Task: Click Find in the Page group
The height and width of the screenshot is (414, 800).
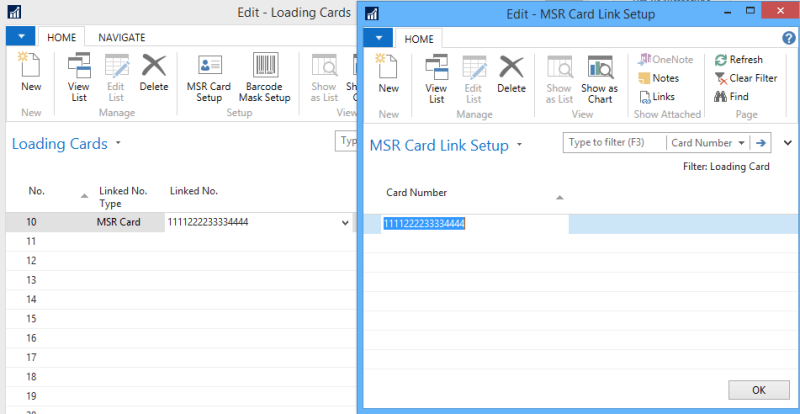Action: tap(731, 96)
